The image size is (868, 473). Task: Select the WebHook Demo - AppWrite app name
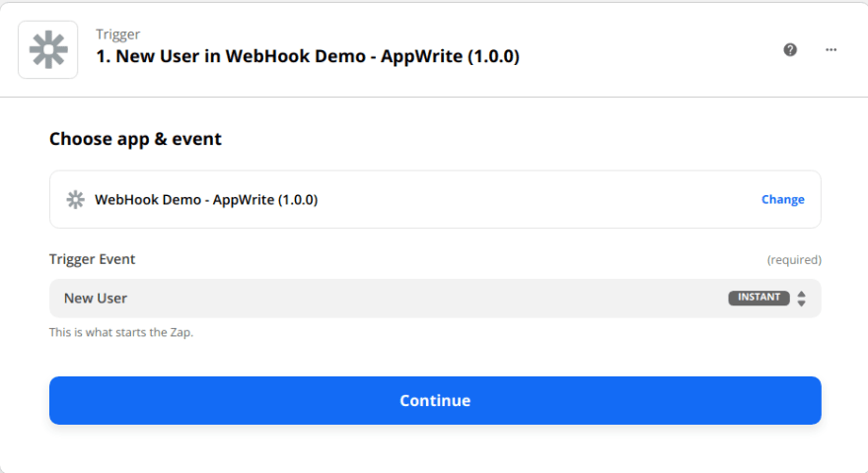click(x=206, y=200)
